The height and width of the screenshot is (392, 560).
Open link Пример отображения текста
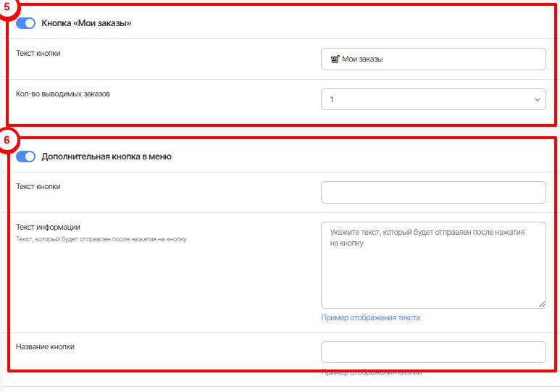click(370, 318)
